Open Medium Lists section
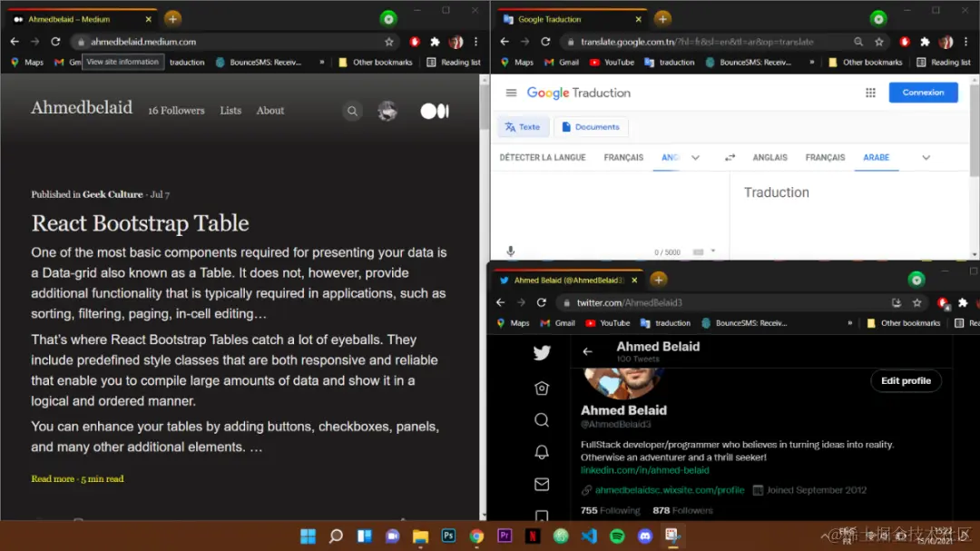 pyautogui.click(x=230, y=111)
